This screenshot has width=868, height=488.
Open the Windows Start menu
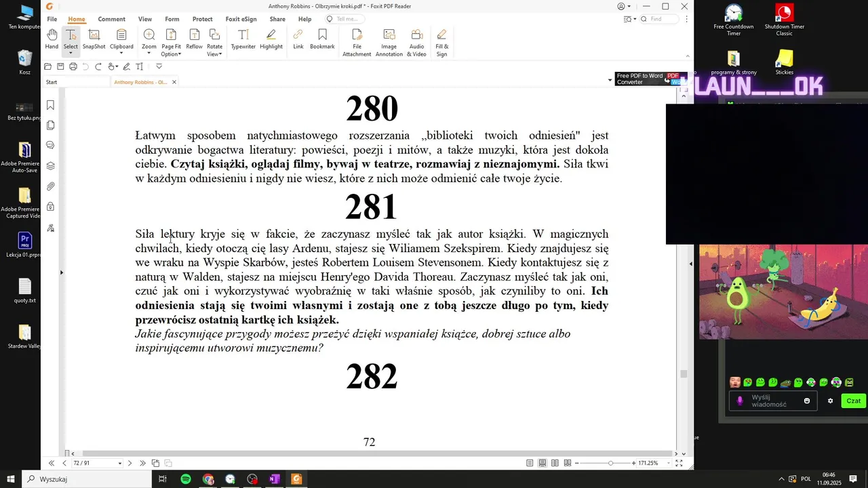(x=11, y=479)
